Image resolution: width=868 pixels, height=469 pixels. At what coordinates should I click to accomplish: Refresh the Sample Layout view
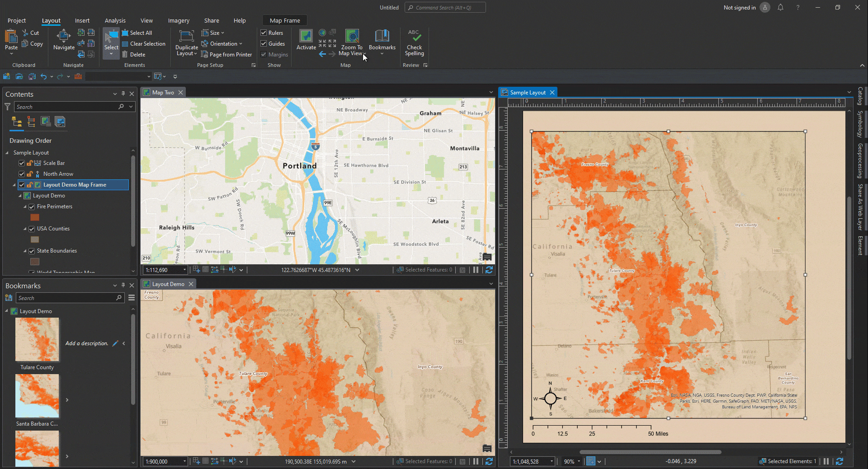[x=840, y=461]
